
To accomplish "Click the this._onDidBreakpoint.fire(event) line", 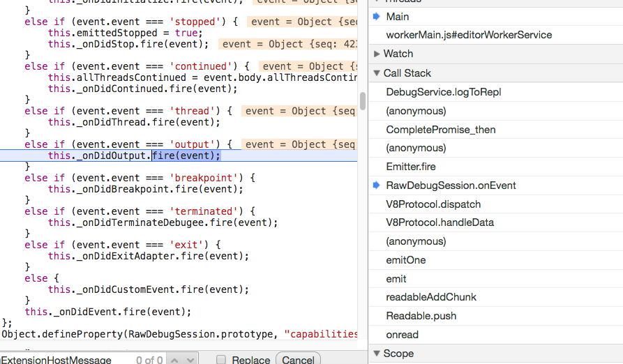I will click(145, 189).
